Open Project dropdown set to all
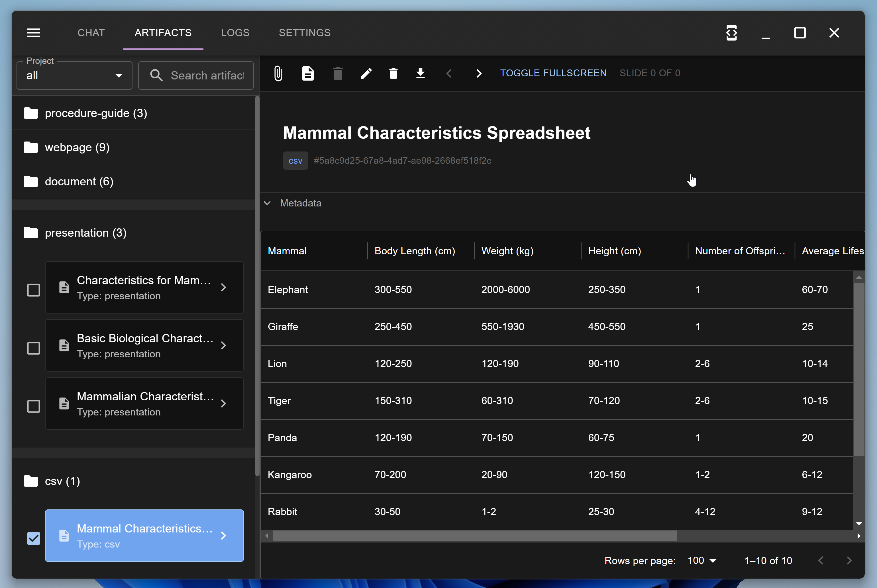 tap(74, 75)
